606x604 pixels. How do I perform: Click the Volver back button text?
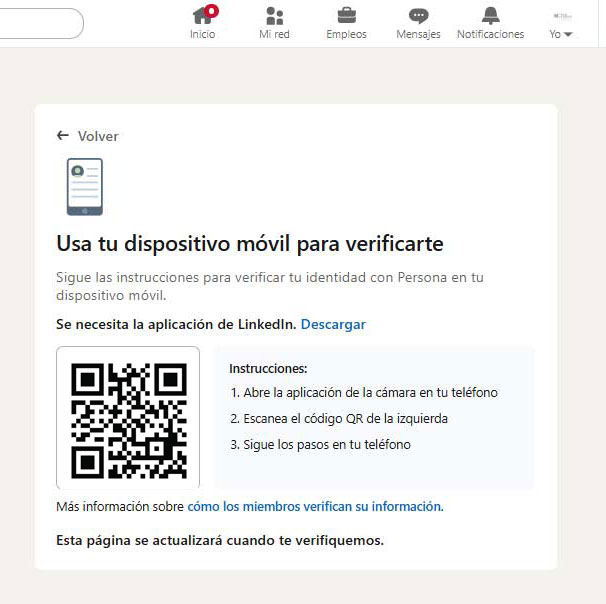(98, 136)
